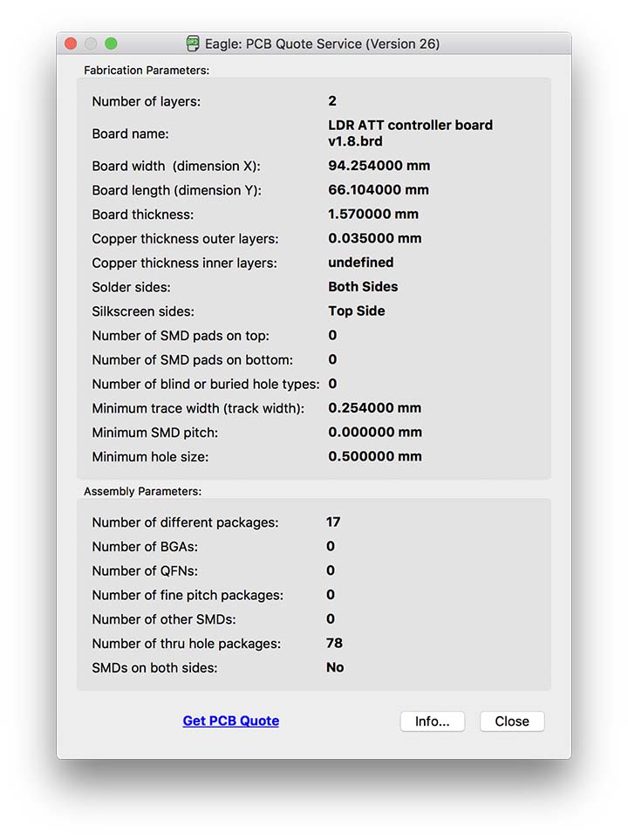Click the 'Minimum hole size:' label
The height and width of the screenshot is (840, 628).
(150, 456)
